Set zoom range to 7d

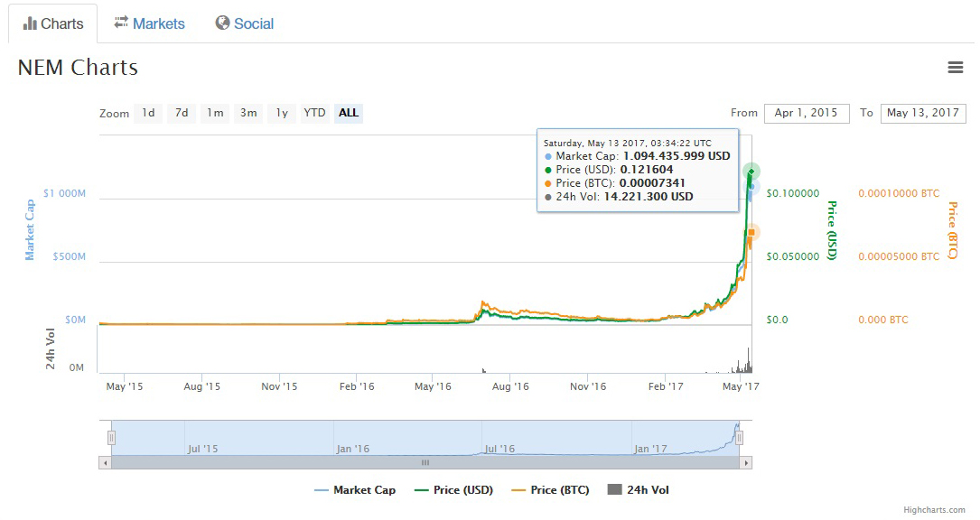(182, 113)
